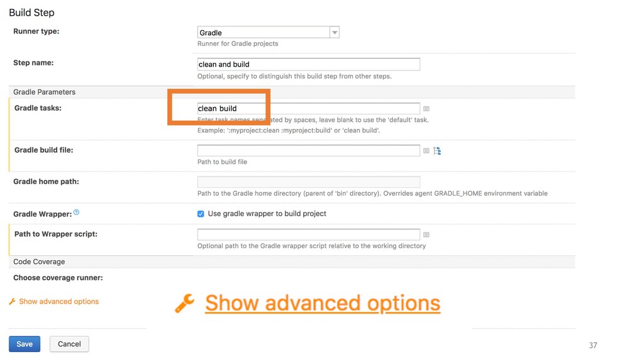Open the Gradle runner type combo box
The height and width of the screenshot is (362, 644).
(x=268, y=33)
